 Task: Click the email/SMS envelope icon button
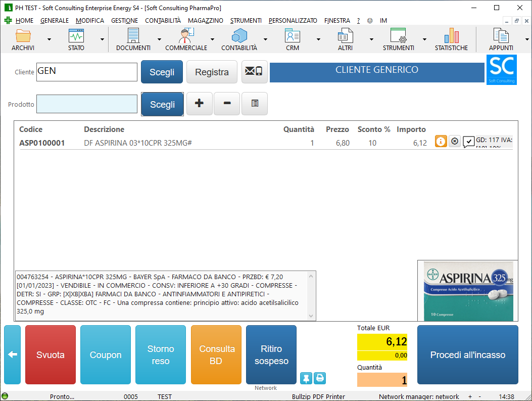[x=254, y=72]
